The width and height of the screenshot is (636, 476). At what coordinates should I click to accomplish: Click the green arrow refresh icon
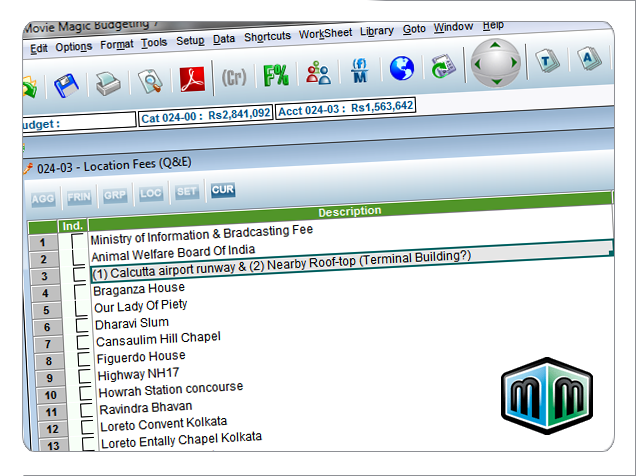(x=443, y=66)
